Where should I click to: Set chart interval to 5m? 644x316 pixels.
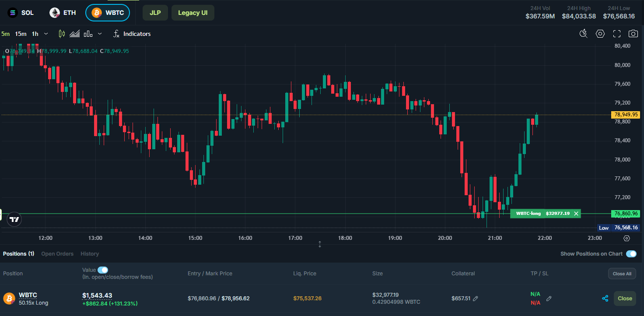coord(5,34)
